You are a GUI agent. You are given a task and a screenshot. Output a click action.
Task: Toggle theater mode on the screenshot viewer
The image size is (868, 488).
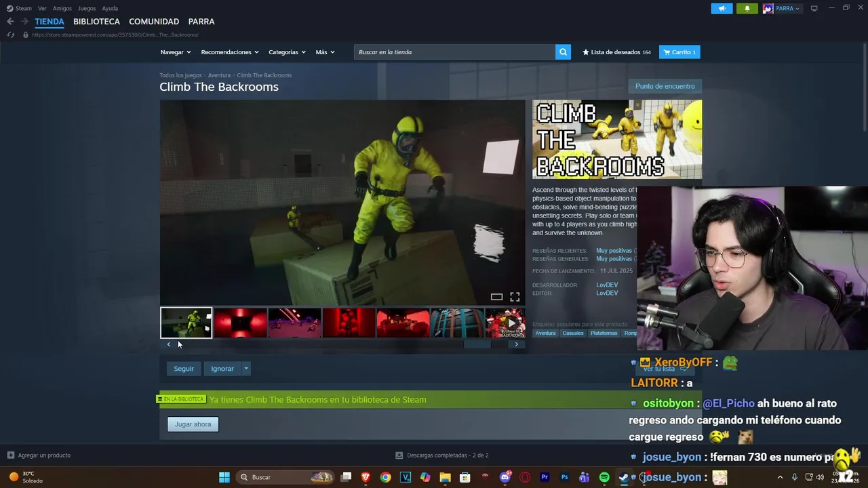click(x=496, y=297)
